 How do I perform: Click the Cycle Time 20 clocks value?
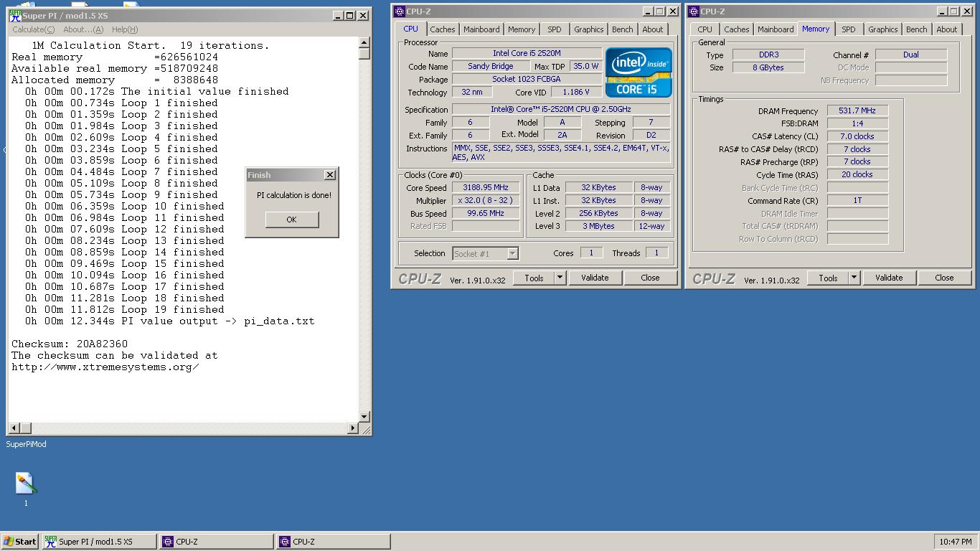point(857,174)
